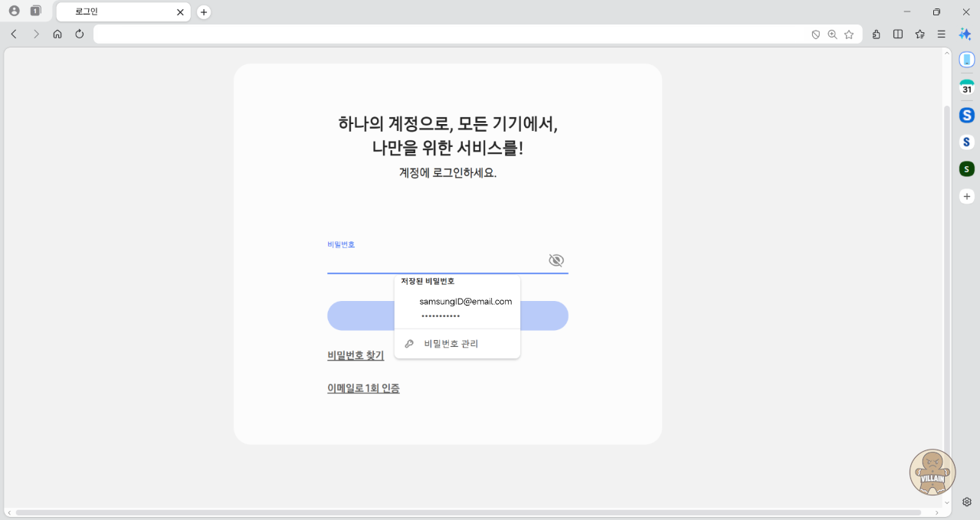Open the tab count manager button
The width and height of the screenshot is (980, 520).
click(x=35, y=11)
